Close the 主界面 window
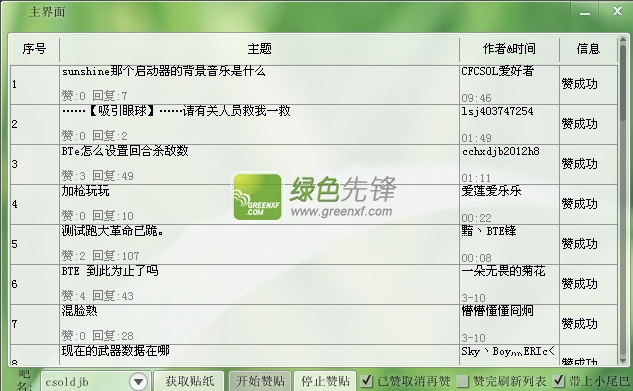 [x=617, y=11]
